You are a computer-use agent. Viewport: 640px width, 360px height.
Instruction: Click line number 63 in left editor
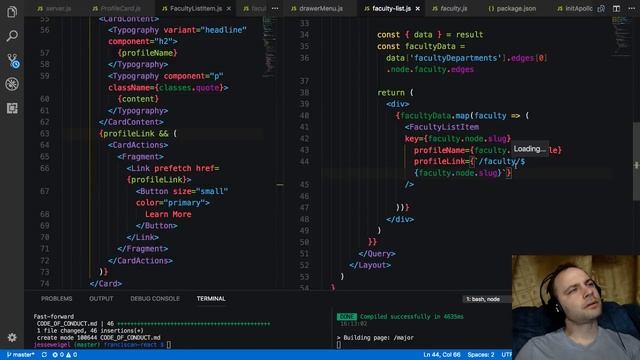click(45, 133)
